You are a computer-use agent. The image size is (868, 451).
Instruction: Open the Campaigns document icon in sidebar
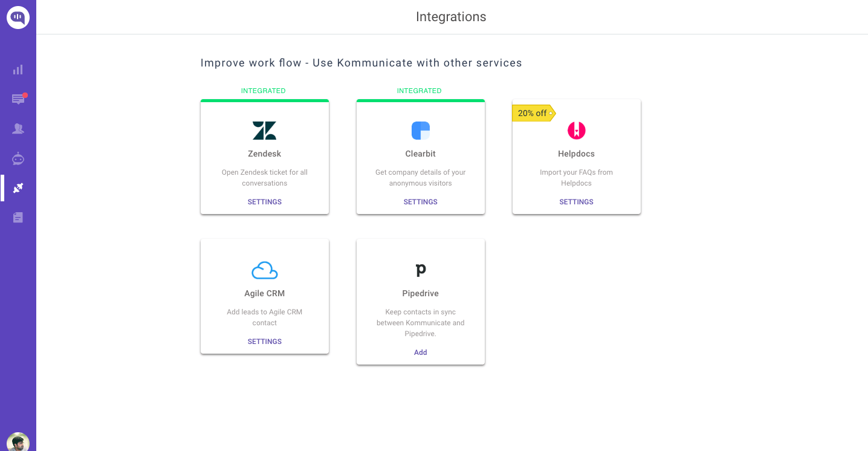[x=18, y=217]
